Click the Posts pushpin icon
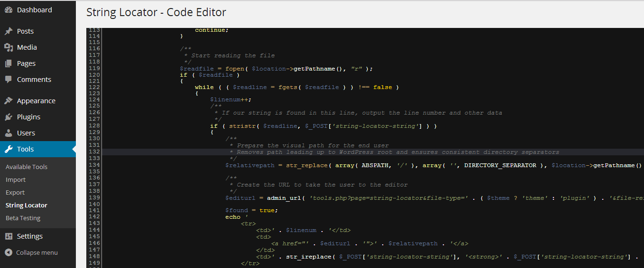 [9, 31]
